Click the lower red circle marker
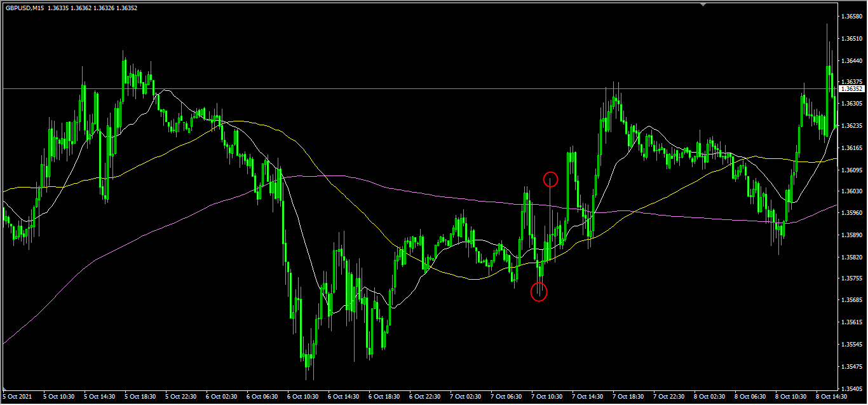Image resolution: width=868 pixels, height=405 pixels. (539, 292)
